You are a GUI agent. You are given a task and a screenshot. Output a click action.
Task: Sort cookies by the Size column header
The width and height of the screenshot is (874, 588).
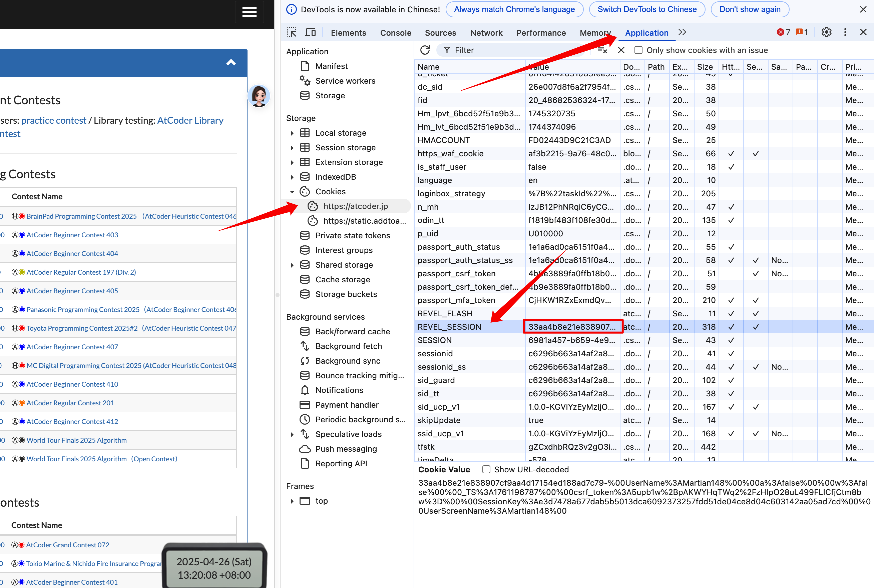pos(706,67)
